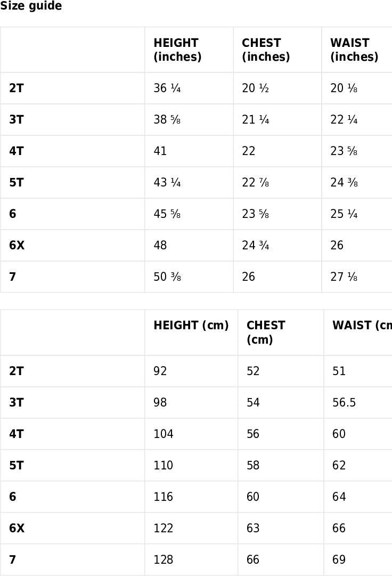Select the 36 ¼ height cell
Viewport: 392px width, 576px height.
[x=167, y=88]
